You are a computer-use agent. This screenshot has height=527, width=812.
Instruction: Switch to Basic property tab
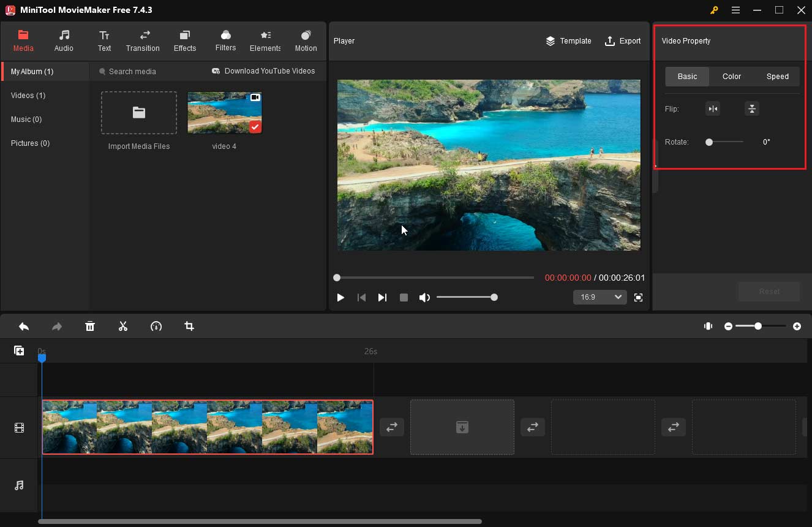pyautogui.click(x=687, y=77)
